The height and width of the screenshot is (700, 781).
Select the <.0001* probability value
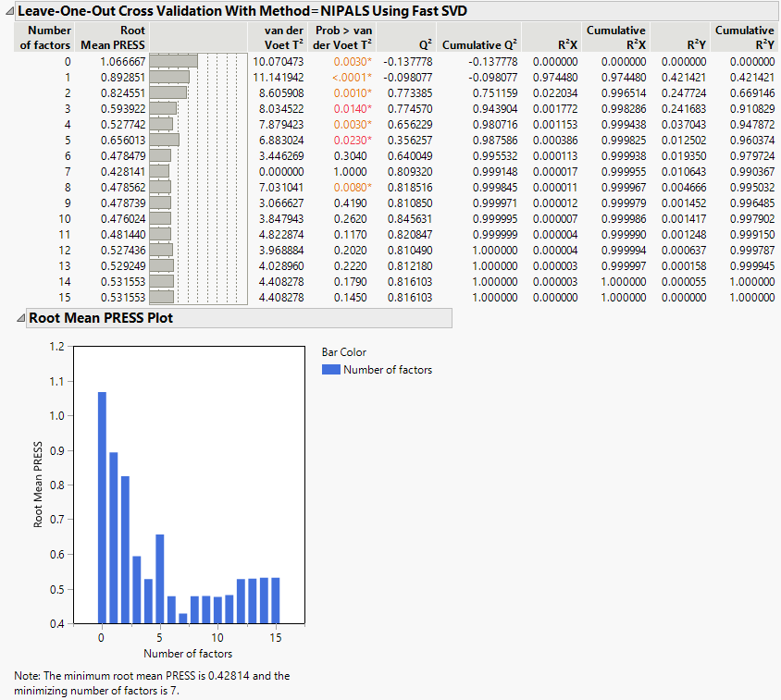click(x=352, y=77)
